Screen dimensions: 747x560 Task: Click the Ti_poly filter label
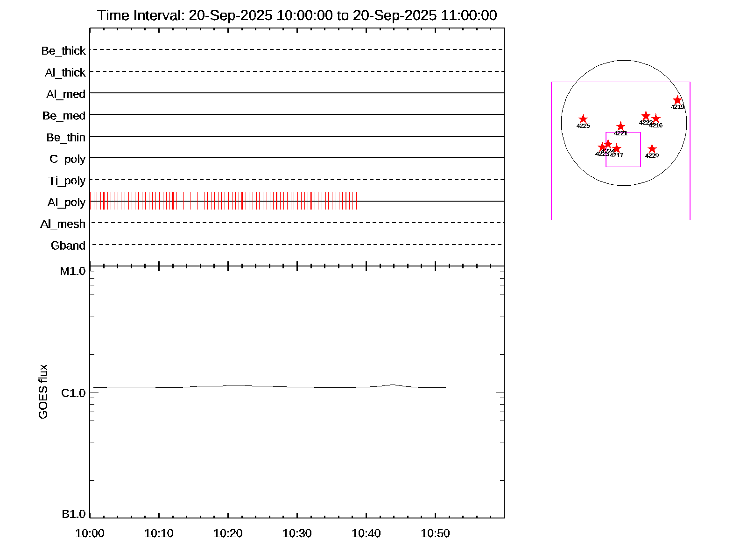coord(67,181)
